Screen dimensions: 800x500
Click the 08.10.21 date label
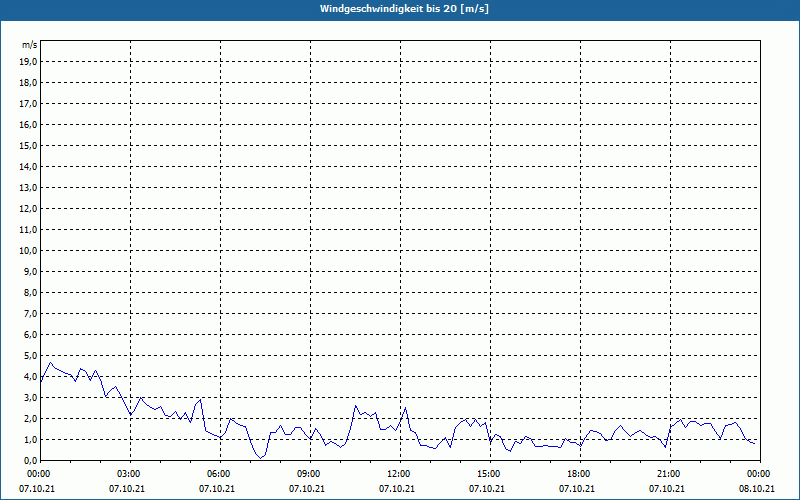tap(757, 489)
